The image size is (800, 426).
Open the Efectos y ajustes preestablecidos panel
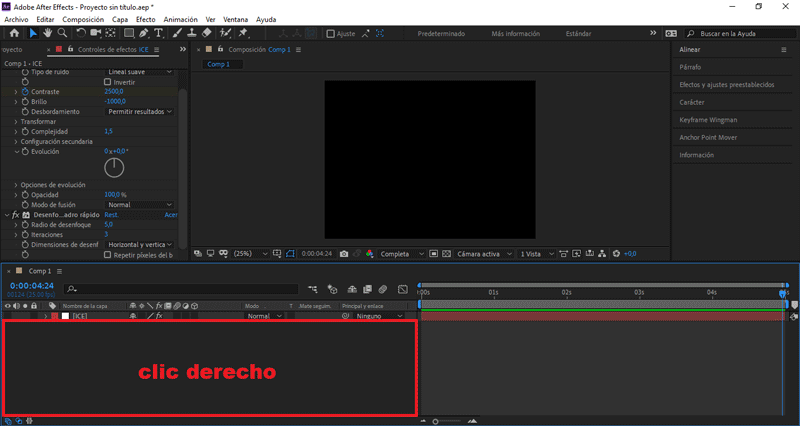(x=727, y=85)
